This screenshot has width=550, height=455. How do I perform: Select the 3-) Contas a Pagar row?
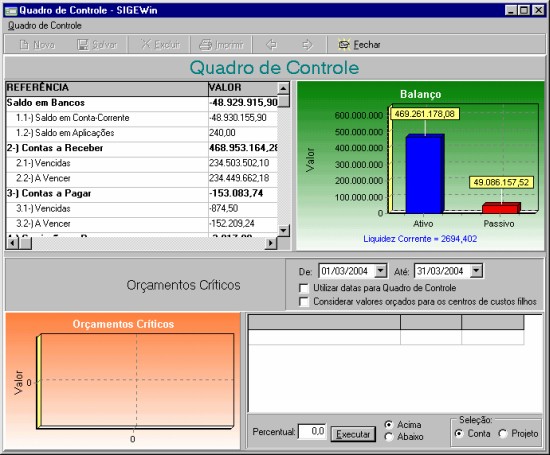142,194
